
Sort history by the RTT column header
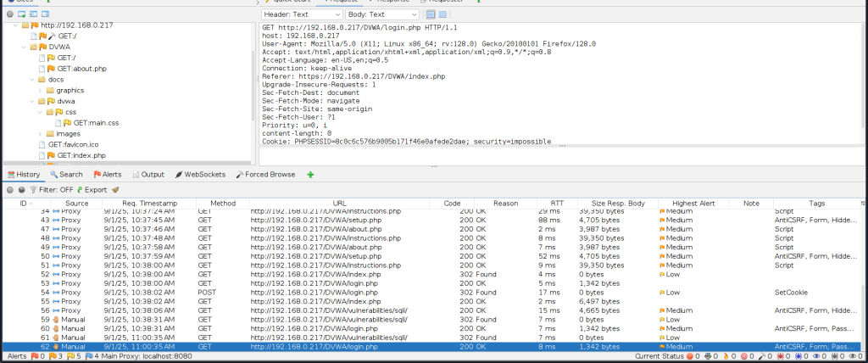pos(557,204)
